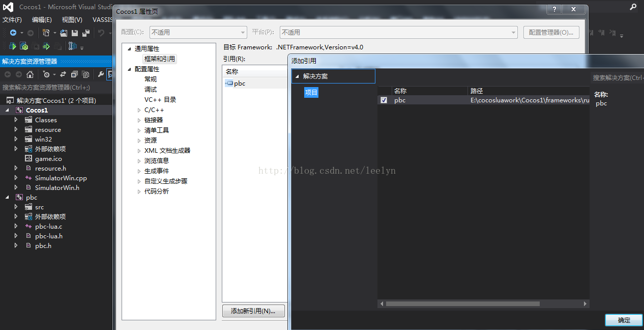This screenshot has height=330, width=644.
Task: Open the navigate backward history dropdown arrow
Action: (x=22, y=33)
